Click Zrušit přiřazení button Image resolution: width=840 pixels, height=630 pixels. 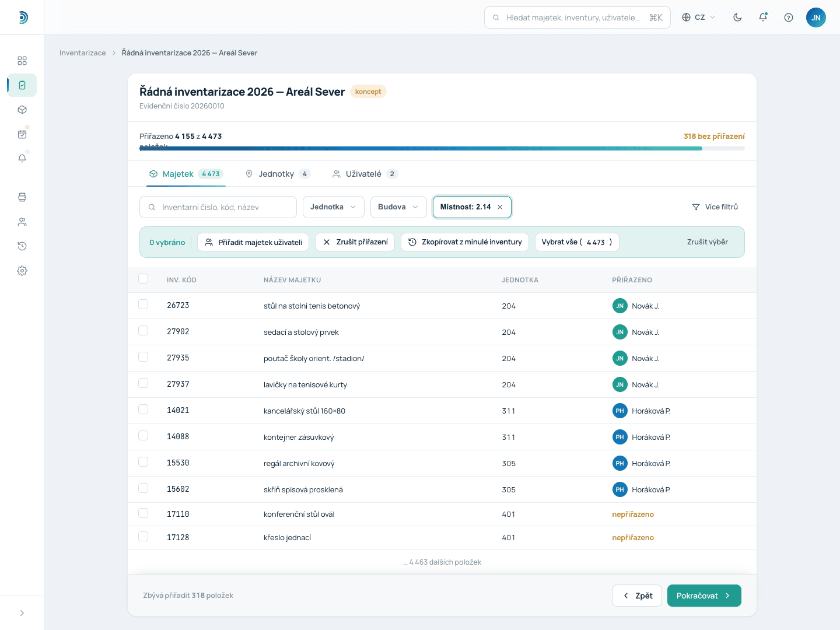[355, 242]
